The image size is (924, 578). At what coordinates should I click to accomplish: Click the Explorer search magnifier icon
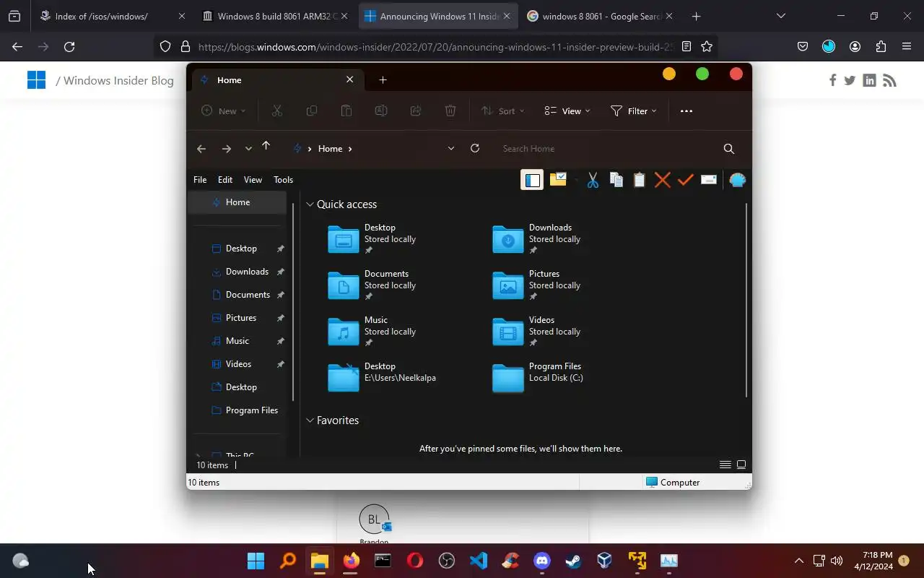pos(728,149)
